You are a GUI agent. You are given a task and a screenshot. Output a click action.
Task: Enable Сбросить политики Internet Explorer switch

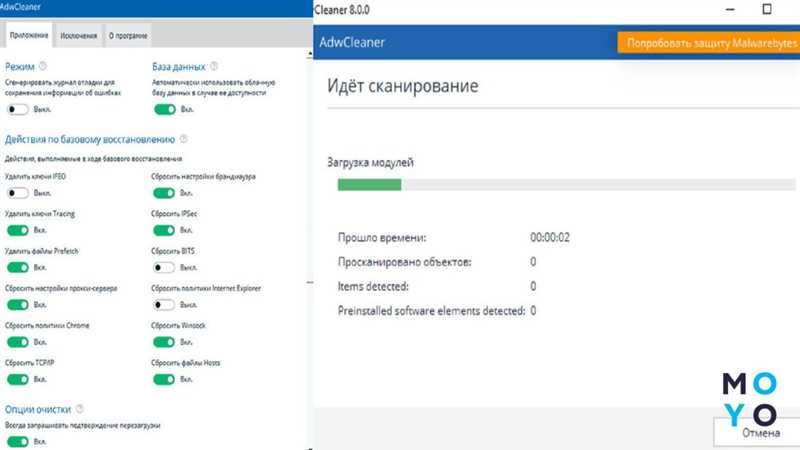[164, 305]
